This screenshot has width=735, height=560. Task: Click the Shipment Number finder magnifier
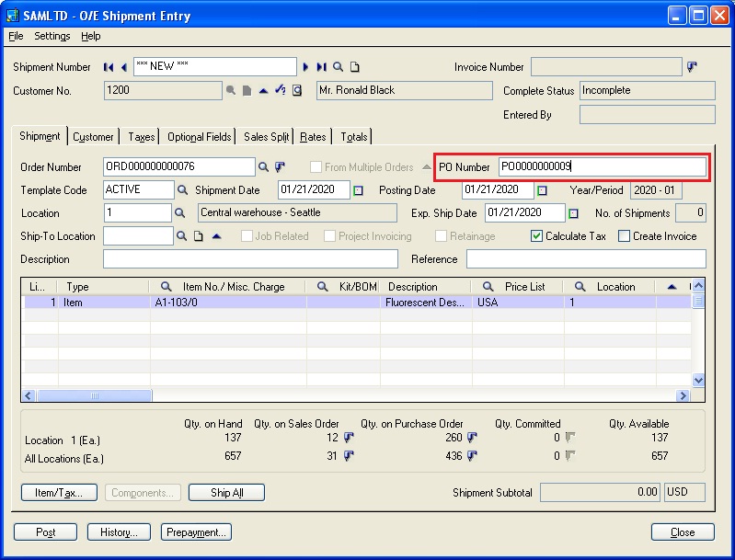coord(338,67)
